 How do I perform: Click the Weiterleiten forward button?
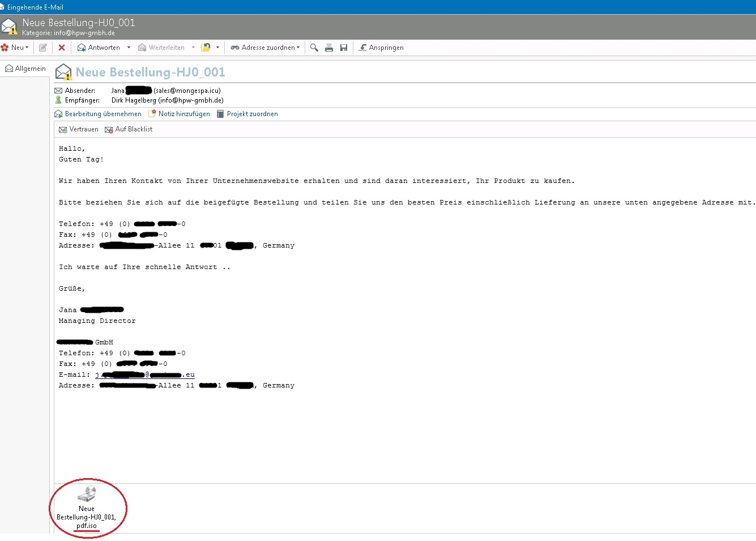coord(161,48)
